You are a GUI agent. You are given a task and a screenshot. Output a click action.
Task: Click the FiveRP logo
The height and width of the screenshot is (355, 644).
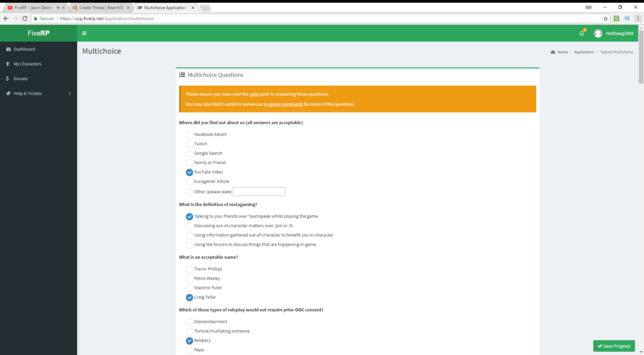coord(39,33)
